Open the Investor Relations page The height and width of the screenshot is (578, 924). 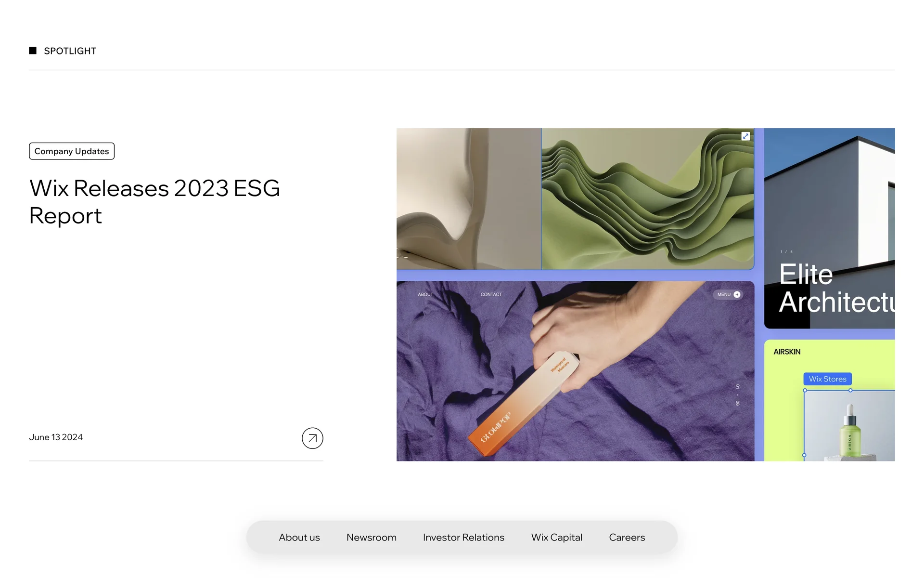463,538
